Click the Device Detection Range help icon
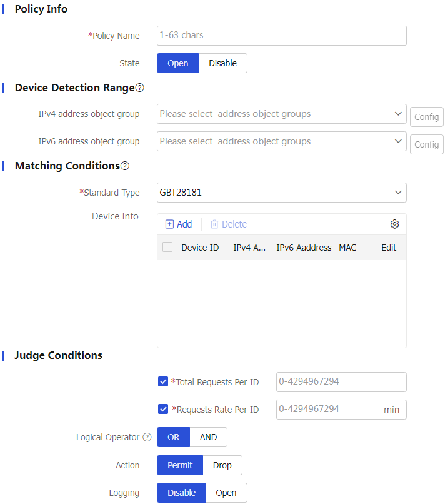Viewport: 448px width, 504px height. pyautogui.click(x=140, y=88)
